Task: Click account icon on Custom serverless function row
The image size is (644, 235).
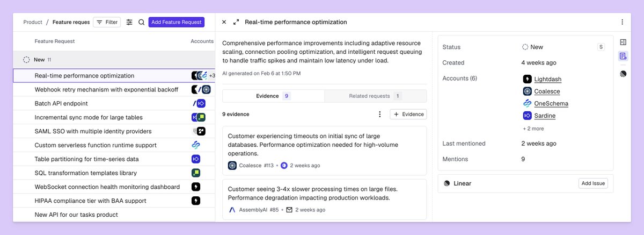Action: click(196, 145)
